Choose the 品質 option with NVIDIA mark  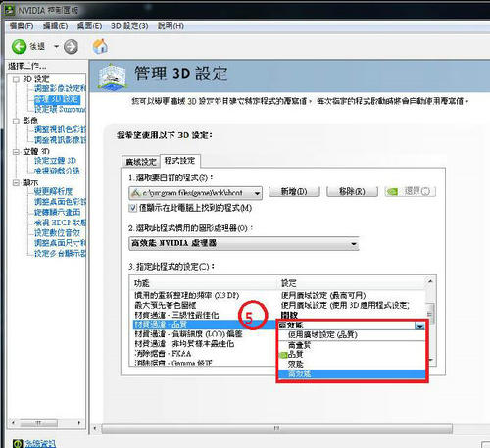click(x=352, y=355)
